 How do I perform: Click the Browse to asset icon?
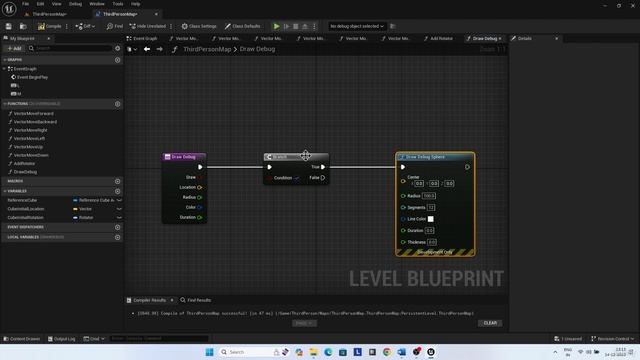point(23,26)
